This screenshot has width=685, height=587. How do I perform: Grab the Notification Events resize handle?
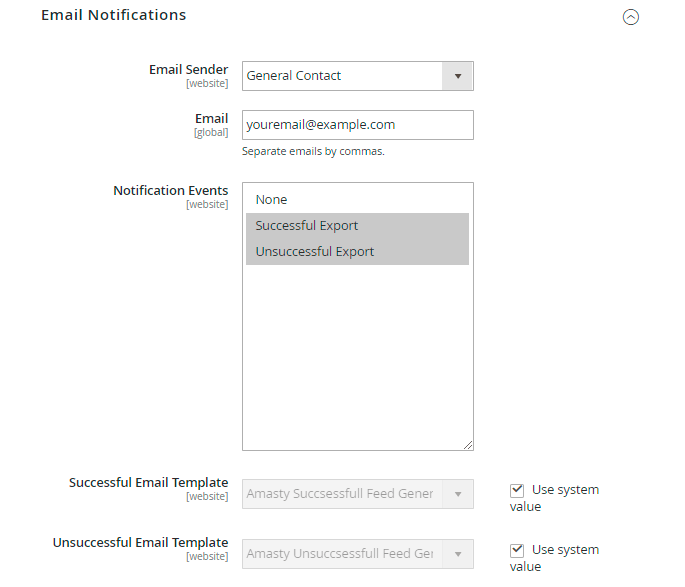point(468,445)
